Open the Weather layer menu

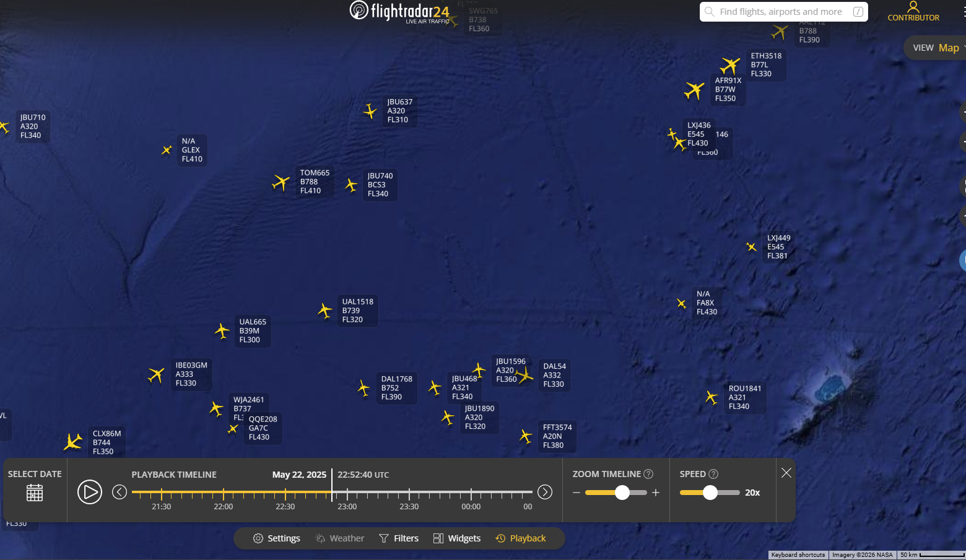pyautogui.click(x=340, y=538)
